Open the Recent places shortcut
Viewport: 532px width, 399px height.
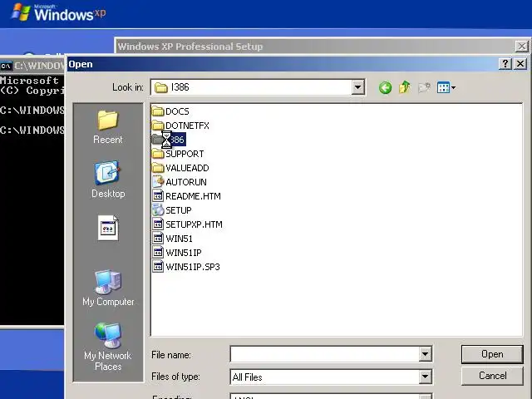click(x=108, y=127)
